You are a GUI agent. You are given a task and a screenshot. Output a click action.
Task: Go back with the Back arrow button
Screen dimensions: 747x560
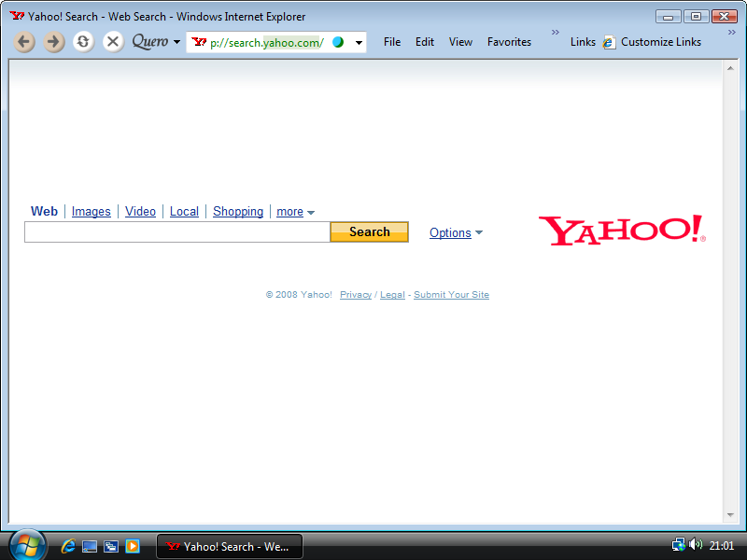point(24,42)
